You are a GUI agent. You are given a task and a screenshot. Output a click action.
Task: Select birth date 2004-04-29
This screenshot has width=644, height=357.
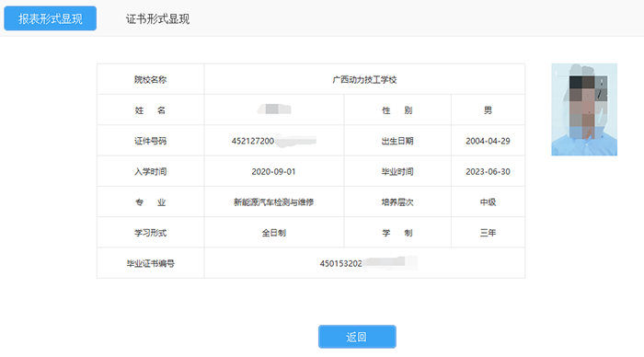coord(488,141)
